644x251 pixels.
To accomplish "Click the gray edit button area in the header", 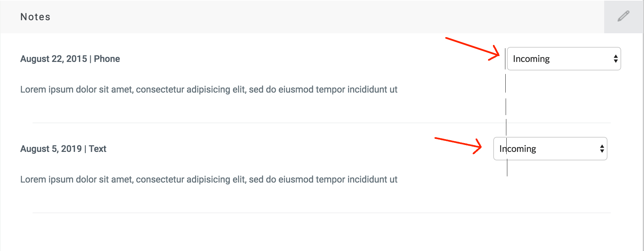I will pos(623,16).
